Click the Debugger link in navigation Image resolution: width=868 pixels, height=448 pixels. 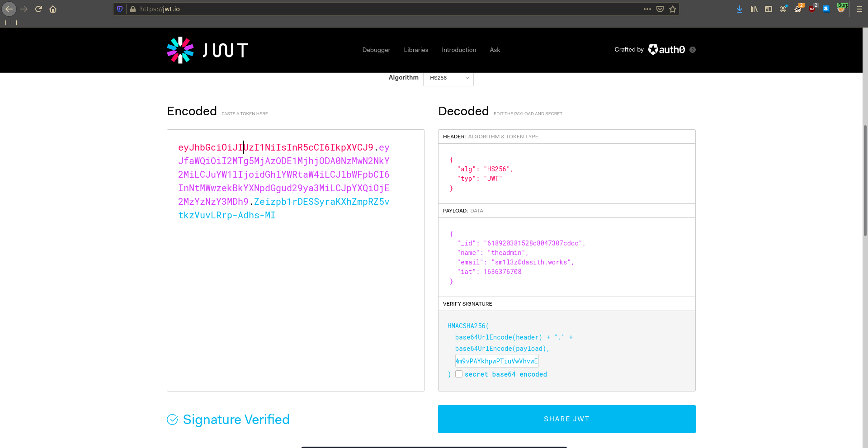[376, 50]
